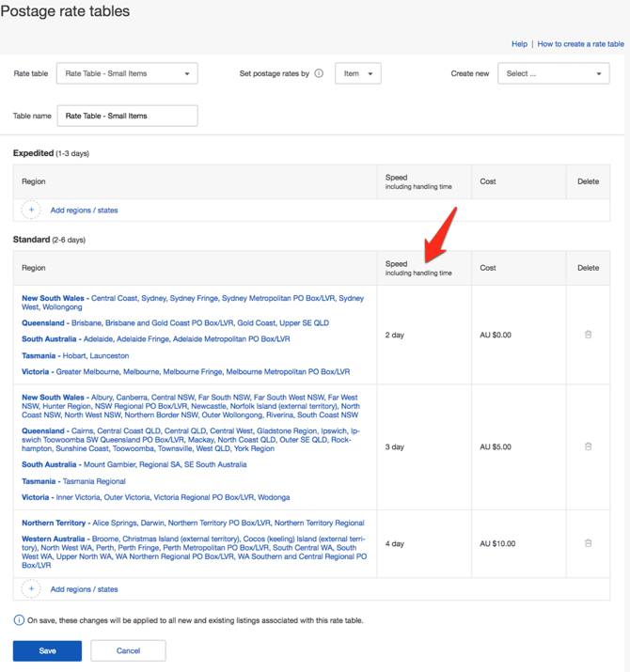Open South Australia Adelaide regions
The width and height of the screenshot is (630, 672).
coord(156,338)
